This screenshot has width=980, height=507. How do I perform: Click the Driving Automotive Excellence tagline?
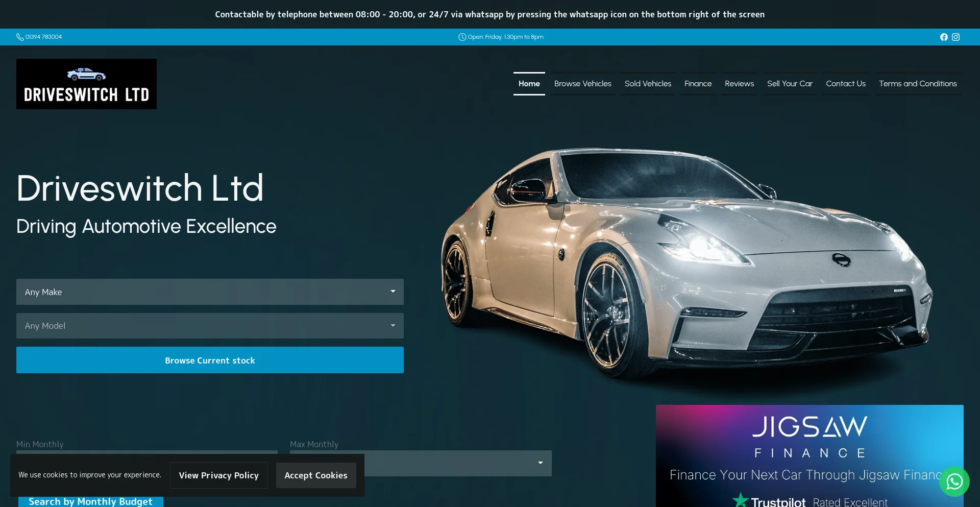(146, 226)
